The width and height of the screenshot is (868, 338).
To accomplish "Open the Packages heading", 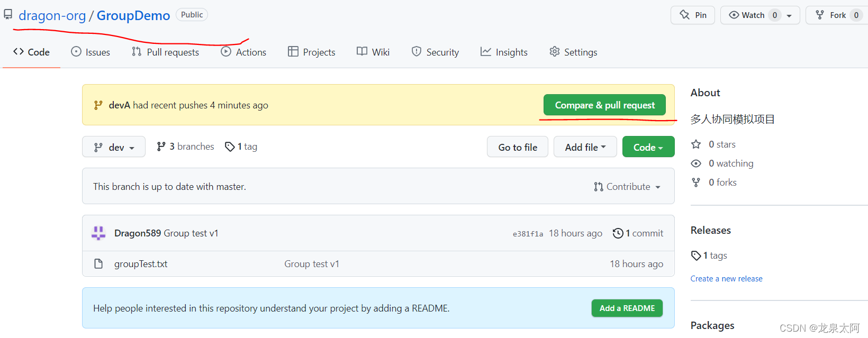I will (712, 325).
